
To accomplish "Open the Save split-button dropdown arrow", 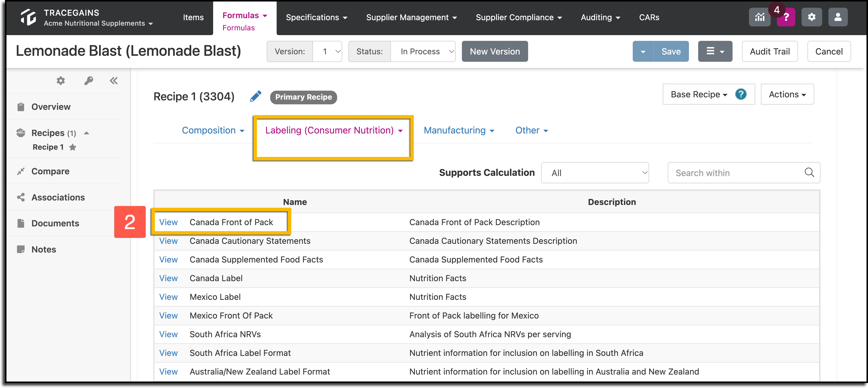I will coord(643,51).
